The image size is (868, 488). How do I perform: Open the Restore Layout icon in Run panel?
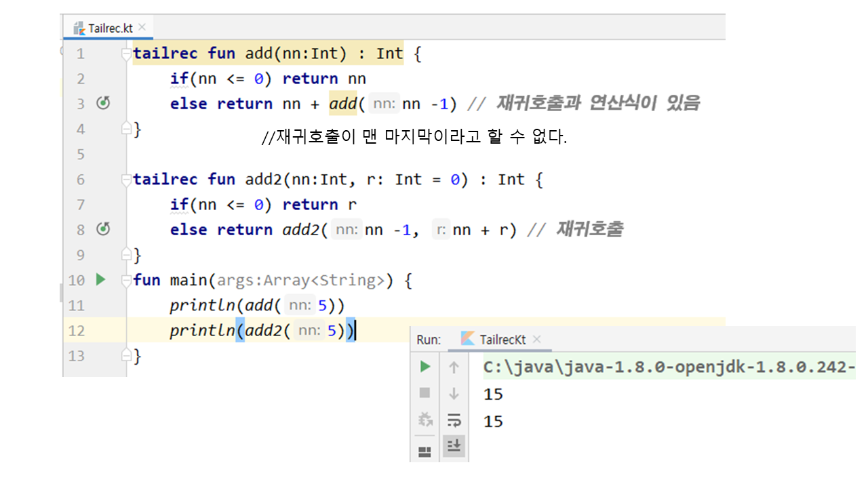tap(425, 451)
